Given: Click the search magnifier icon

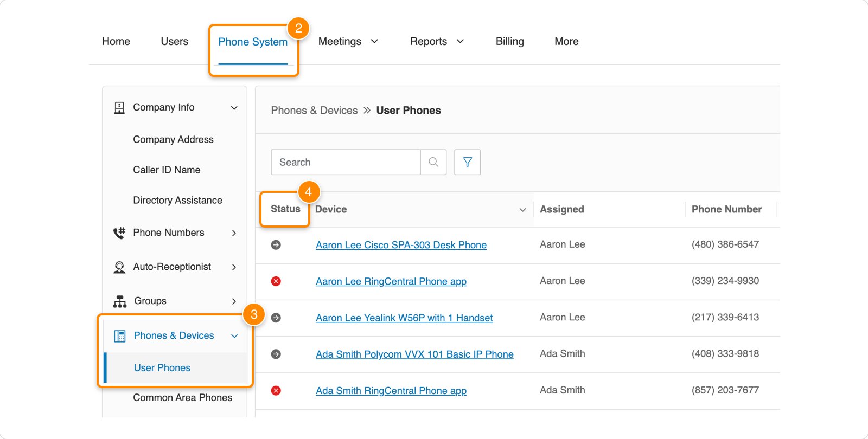Looking at the screenshot, I should (x=433, y=162).
